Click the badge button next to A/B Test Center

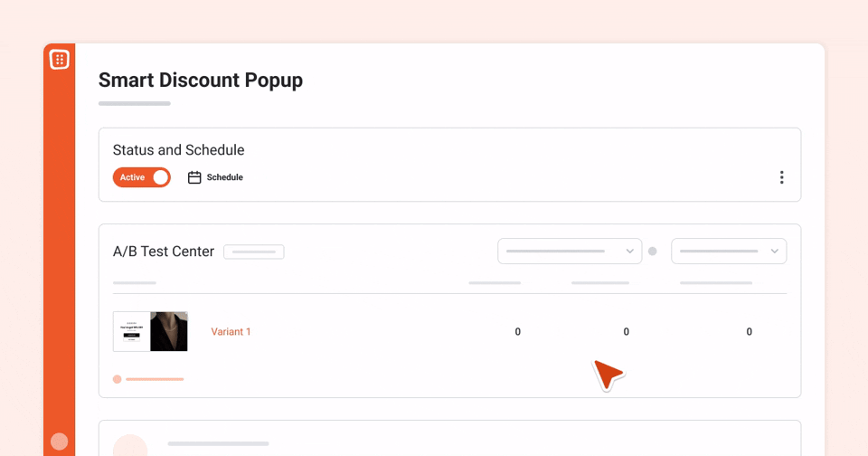point(254,252)
